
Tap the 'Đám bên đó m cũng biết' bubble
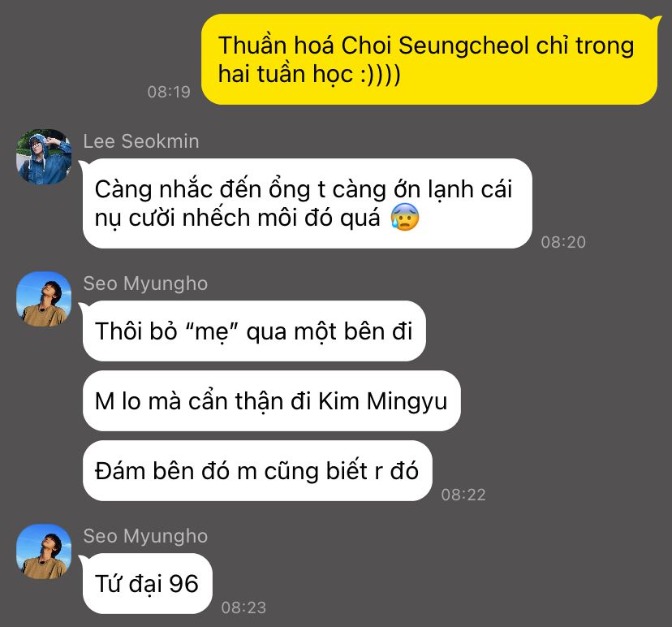257,470
